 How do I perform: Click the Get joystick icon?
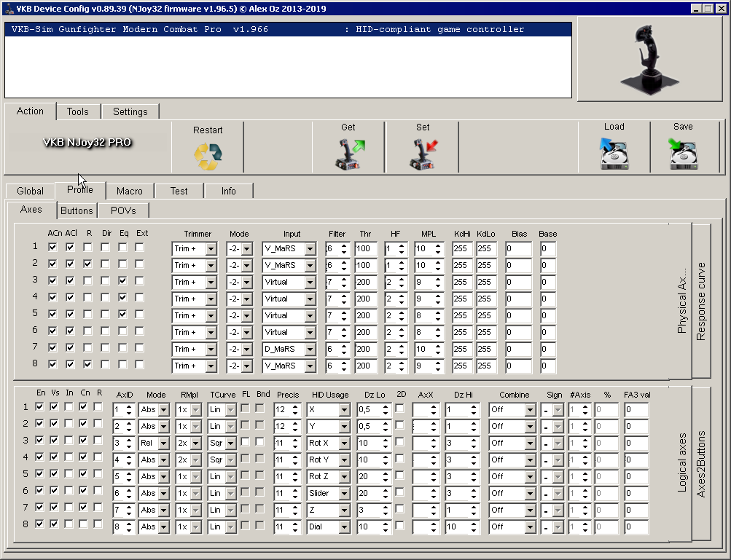[x=350, y=154]
